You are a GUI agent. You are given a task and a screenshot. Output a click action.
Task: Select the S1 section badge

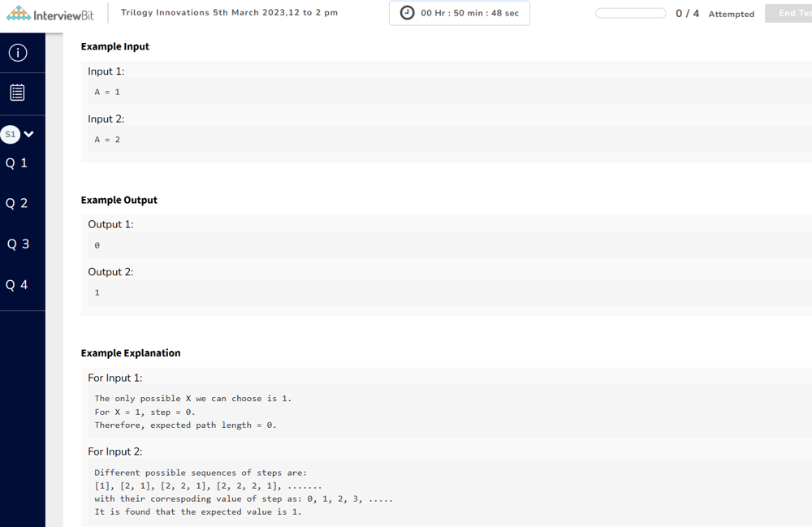(x=11, y=134)
